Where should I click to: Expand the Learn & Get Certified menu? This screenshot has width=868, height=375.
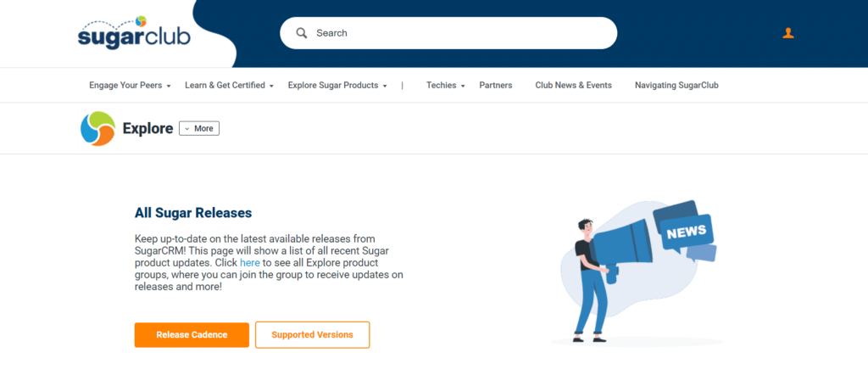[229, 86]
